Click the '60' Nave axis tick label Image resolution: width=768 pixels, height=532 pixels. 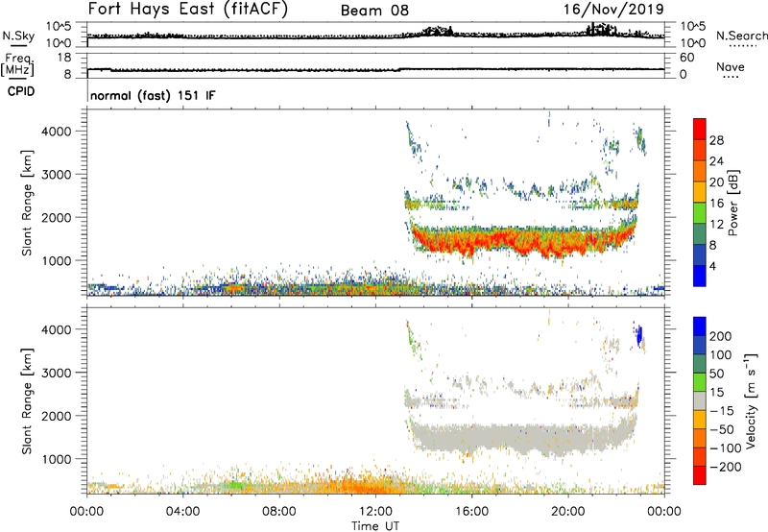click(x=686, y=58)
